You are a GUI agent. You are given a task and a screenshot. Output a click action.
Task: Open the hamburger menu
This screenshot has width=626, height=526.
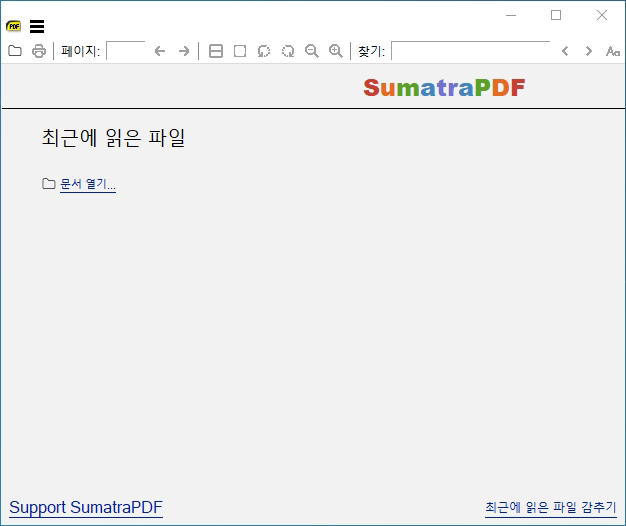[37, 26]
